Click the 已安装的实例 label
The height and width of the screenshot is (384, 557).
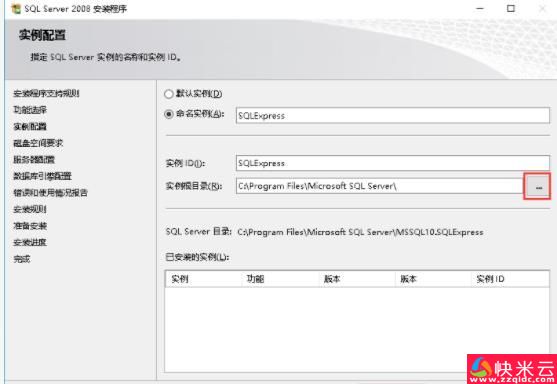(197, 257)
